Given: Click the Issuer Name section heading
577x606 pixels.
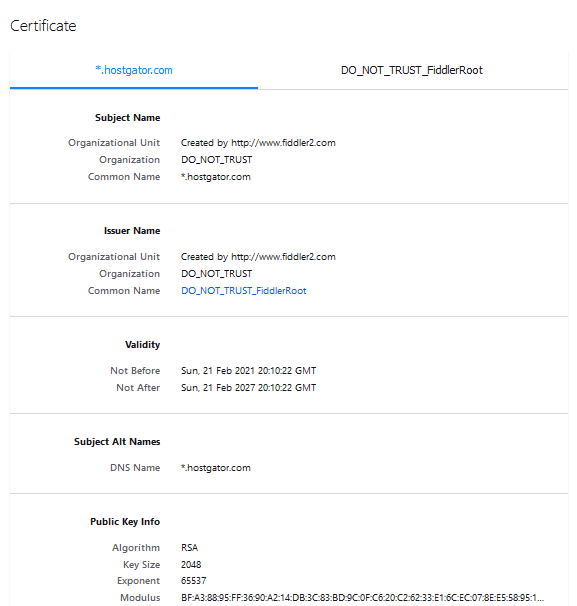Looking at the screenshot, I should coord(132,231).
